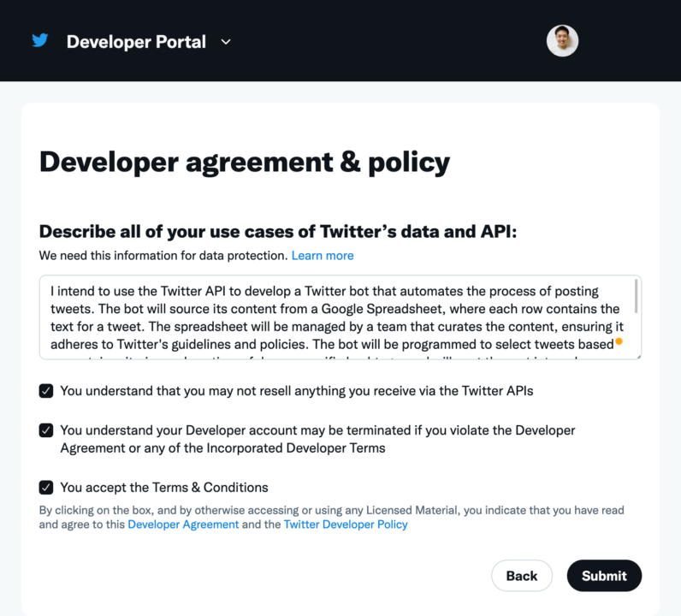681x616 pixels.
Task: Click the Twitter bird logo
Action: tap(40, 41)
